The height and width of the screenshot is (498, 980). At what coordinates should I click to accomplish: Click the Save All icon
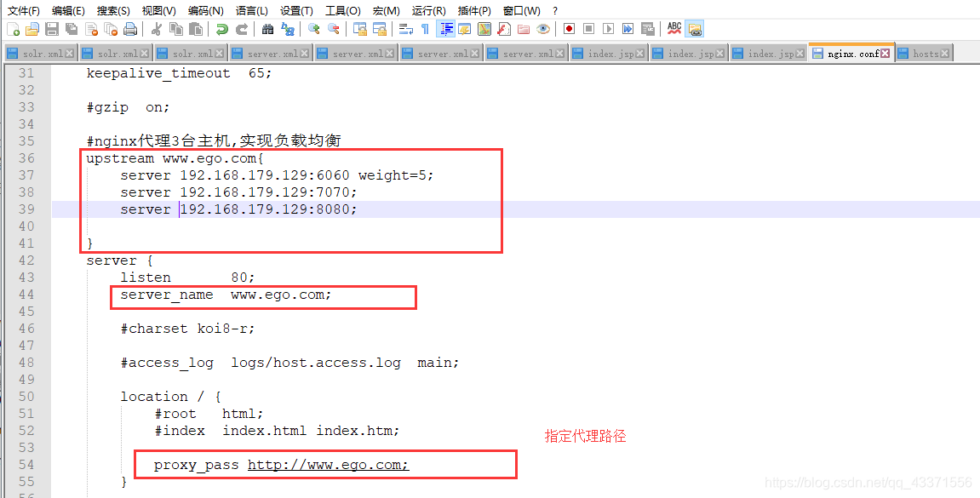72,29
